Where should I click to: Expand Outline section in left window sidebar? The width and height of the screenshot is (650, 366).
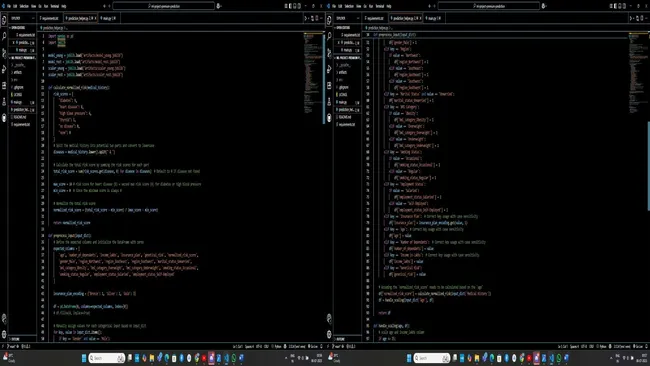coord(22,339)
